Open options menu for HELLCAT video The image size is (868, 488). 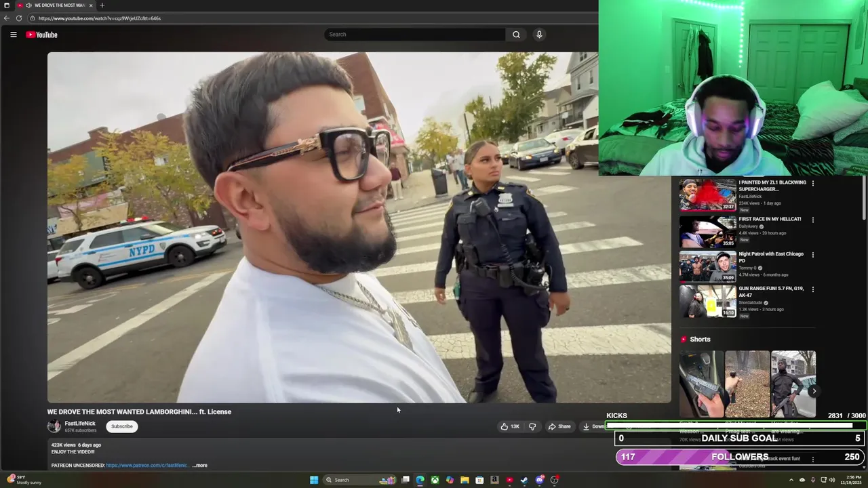tap(813, 220)
